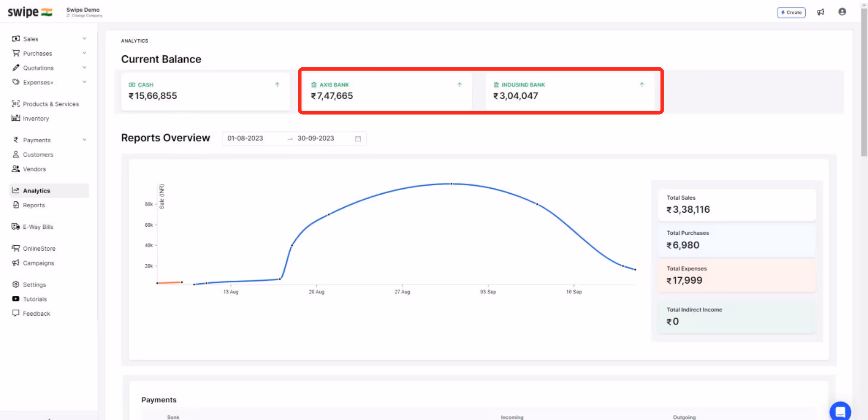
Task: Click the Payments rupee icon
Action: [x=16, y=140]
